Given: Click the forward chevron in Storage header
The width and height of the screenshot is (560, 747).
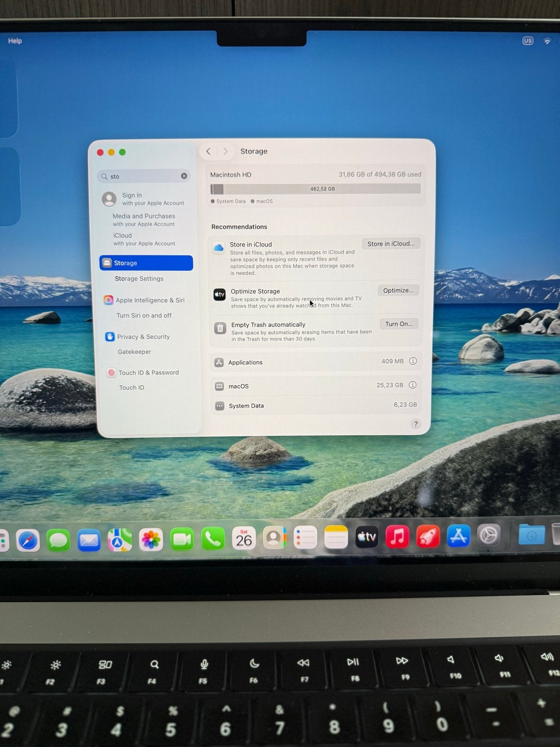Looking at the screenshot, I should point(225,151).
